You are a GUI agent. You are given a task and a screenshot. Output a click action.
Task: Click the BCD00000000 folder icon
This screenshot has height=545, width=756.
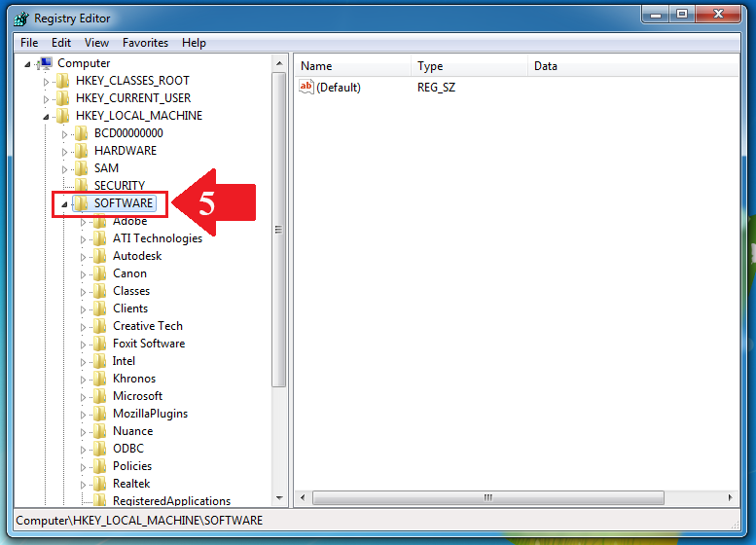pyautogui.click(x=81, y=133)
